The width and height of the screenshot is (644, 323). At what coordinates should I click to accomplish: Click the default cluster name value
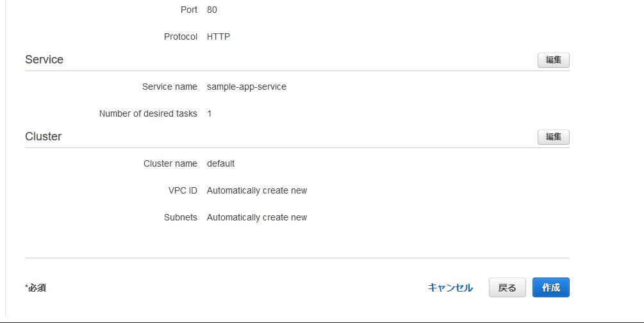(220, 163)
